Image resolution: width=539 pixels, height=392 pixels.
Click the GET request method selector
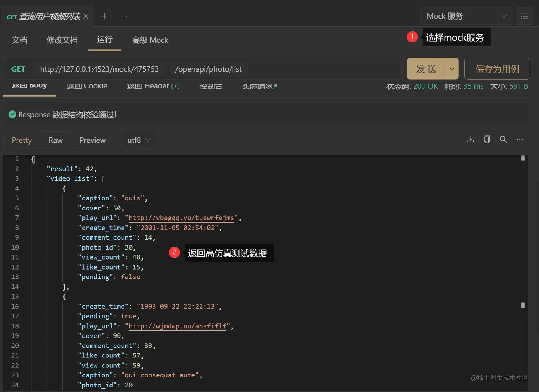coord(18,69)
